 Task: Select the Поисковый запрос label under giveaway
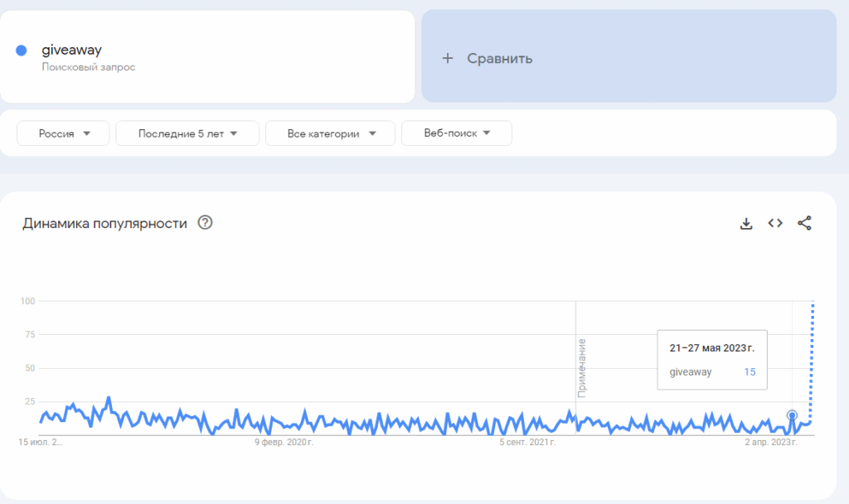(88, 67)
